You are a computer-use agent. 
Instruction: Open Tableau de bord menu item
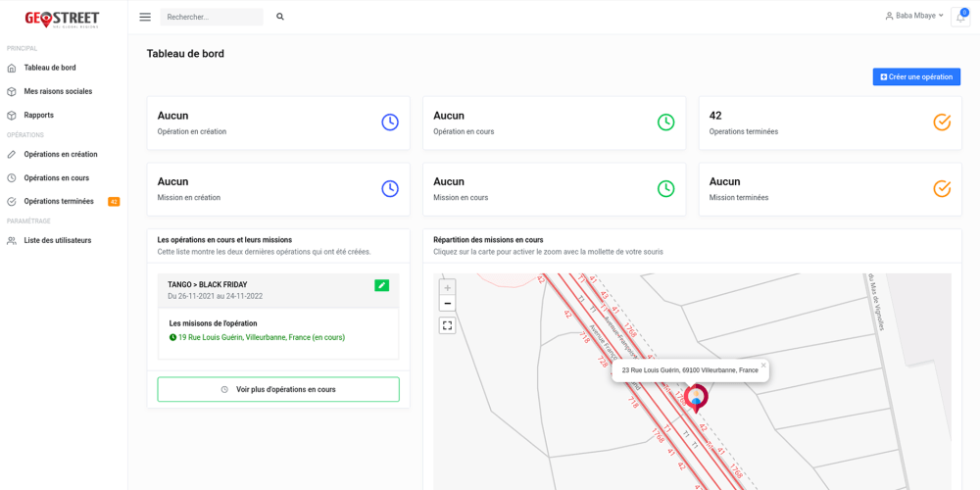pos(50,68)
